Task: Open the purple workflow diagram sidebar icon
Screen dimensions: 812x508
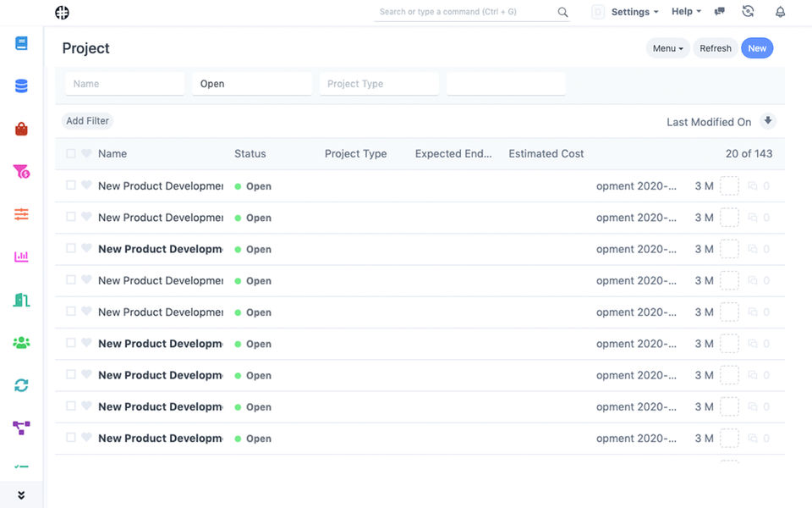Action: point(21,428)
